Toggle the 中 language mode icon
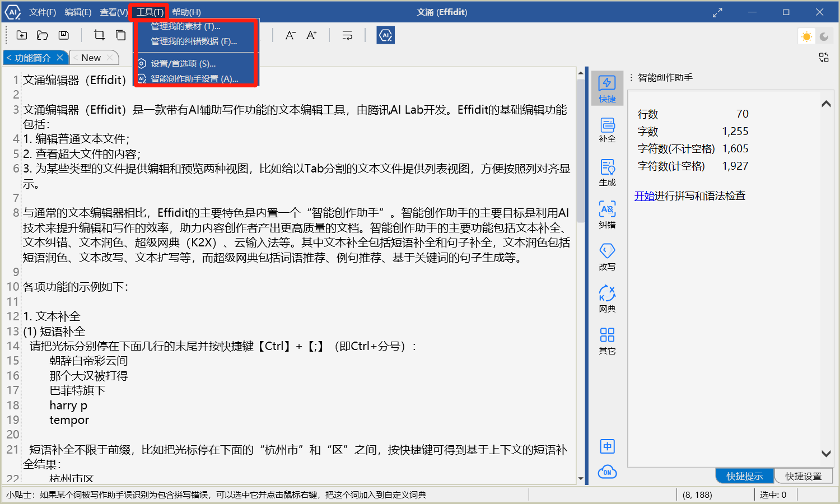Screen dimensions: 840x504 (607, 446)
